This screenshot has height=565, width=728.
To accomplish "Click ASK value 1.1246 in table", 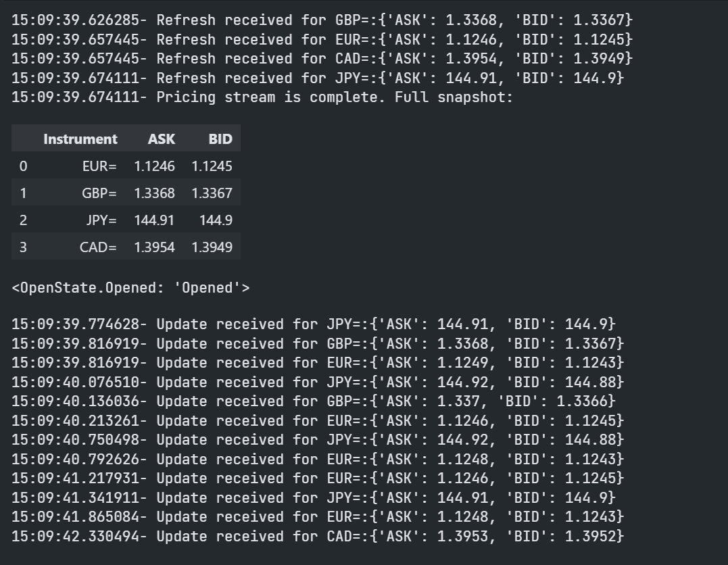I will point(155,166).
